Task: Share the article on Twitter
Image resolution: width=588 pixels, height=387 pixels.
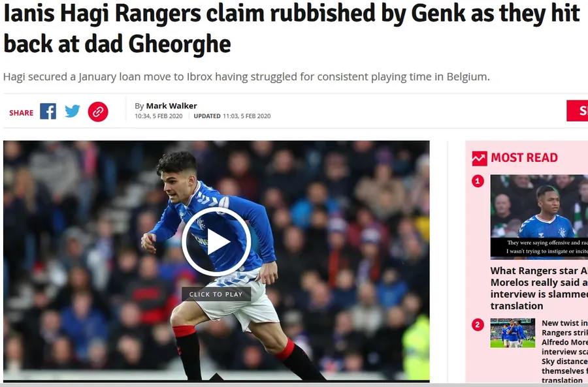Action: pos(73,111)
